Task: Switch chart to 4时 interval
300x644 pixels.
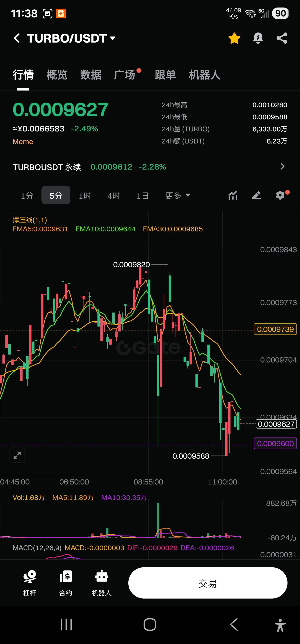Action: tap(114, 195)
